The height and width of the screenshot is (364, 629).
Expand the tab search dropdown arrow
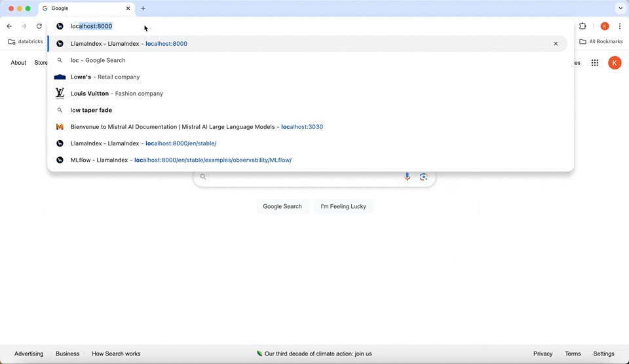point(620,9)
